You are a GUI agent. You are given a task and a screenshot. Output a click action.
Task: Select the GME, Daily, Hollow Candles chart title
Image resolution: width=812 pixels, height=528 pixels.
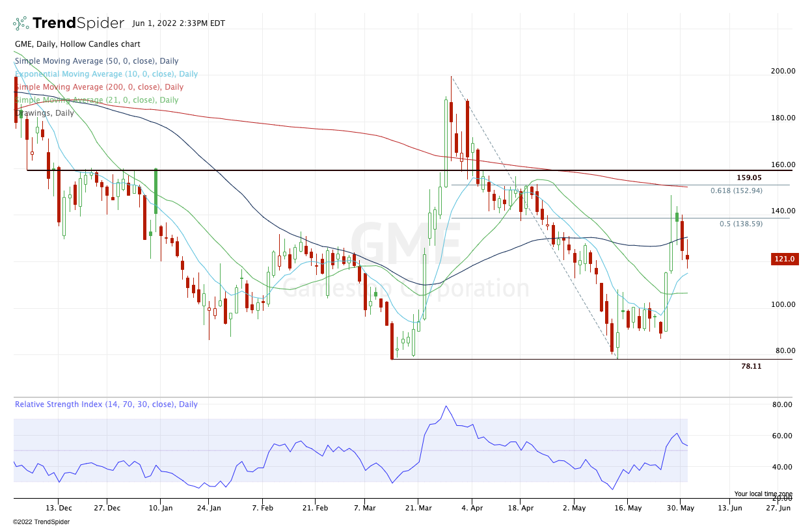pyautogui.click(x=77, y=44)
